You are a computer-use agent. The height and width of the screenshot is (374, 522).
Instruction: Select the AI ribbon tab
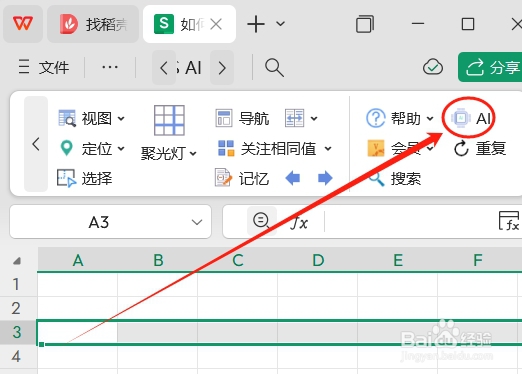coord(193,68)
